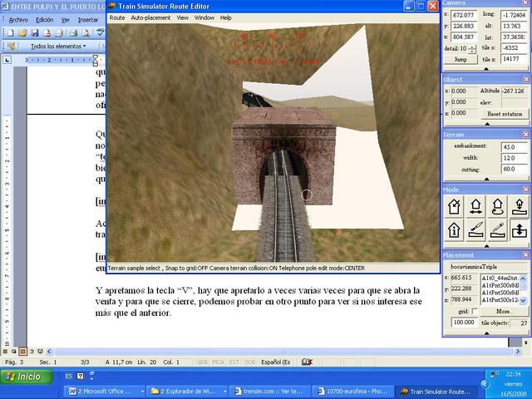This screenshot has width=532, height=399.
Task: Adjust the detail level stepper
Action: (473, 49)
